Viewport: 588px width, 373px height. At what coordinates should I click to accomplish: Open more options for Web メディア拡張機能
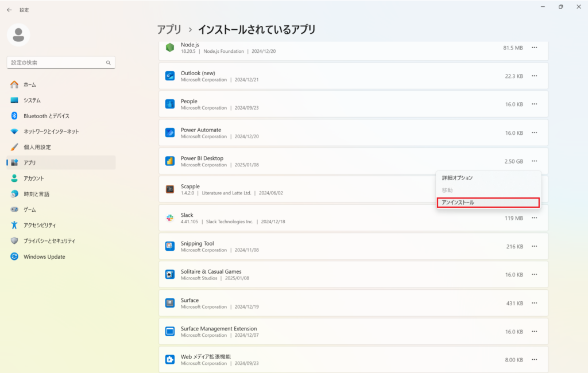tap(535, 359)
